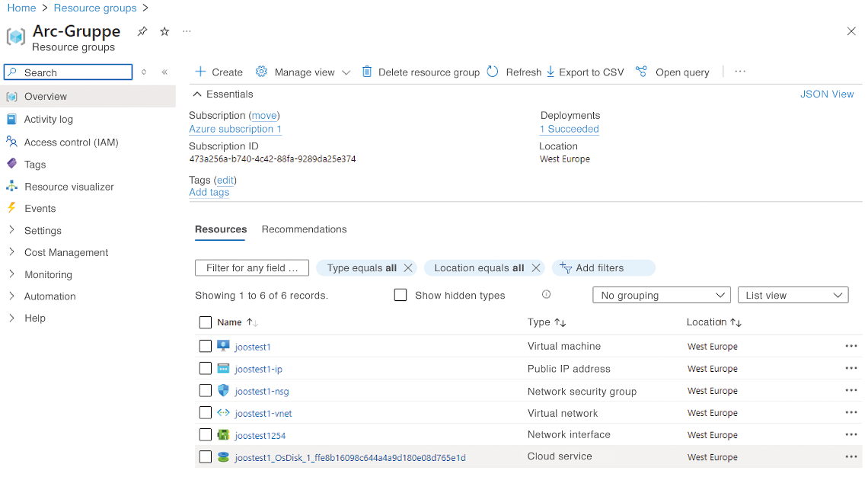This screenshot has height=477, width=868.
Task: Open row menu for joostest1 virtual machine
Action: pyautogui.click(x=850, y=346)
